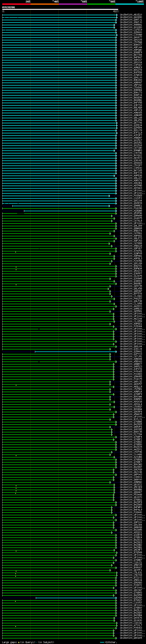Select the UniRef100_Q9FUG7 label
This screenshot has width=146, height=644.
coord(131,249)
